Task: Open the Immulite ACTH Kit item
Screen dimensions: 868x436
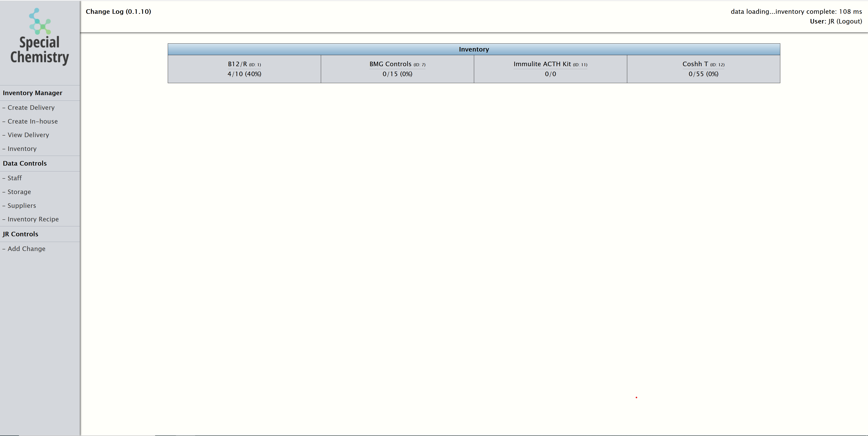Action: tap(550, 69)
